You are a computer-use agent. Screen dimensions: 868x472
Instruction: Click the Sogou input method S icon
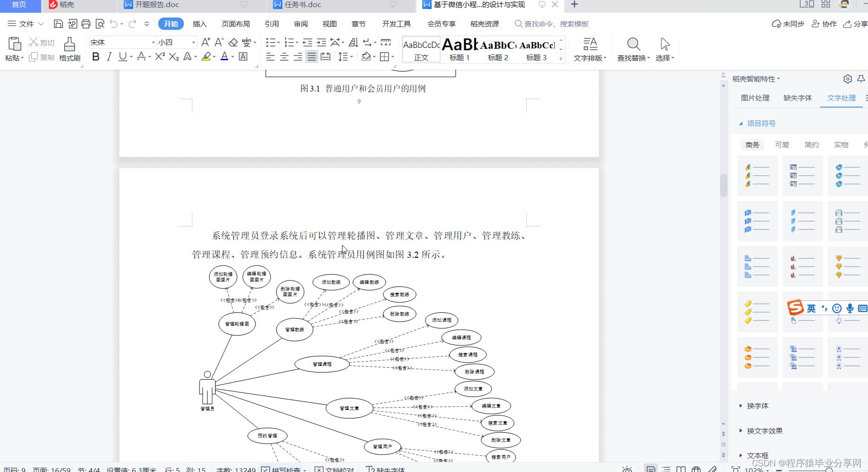tap(796, 308)
